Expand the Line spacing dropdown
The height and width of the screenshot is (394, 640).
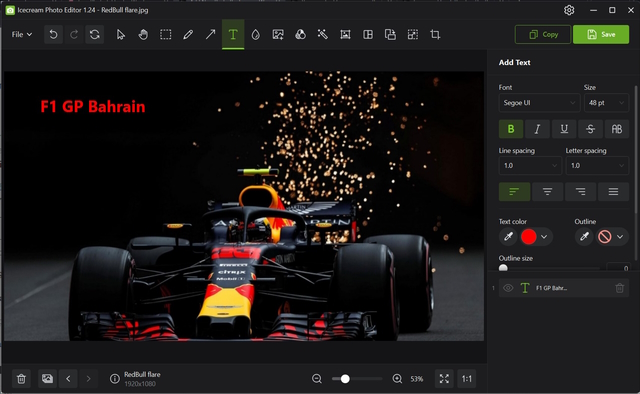coord(530,166)
